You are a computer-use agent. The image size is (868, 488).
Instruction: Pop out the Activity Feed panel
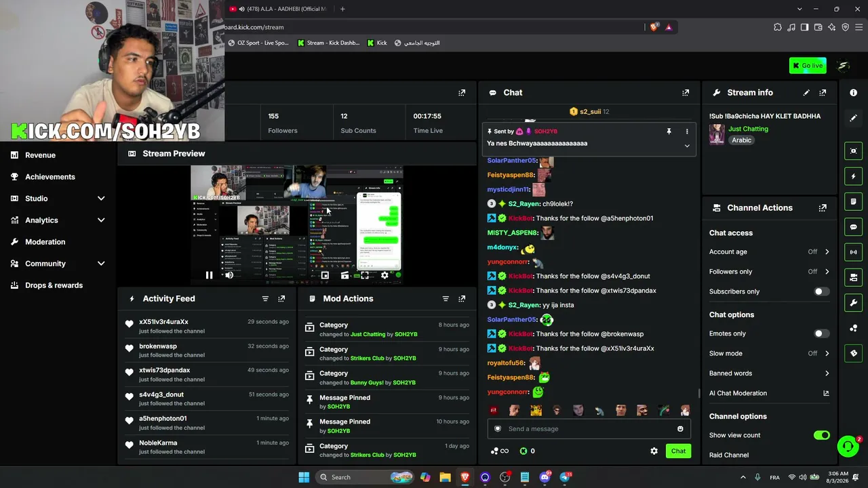point(281,299)
